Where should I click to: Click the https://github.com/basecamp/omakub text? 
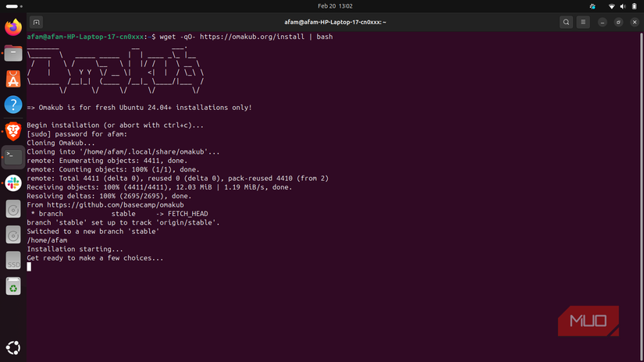click(x=116, y=205)
